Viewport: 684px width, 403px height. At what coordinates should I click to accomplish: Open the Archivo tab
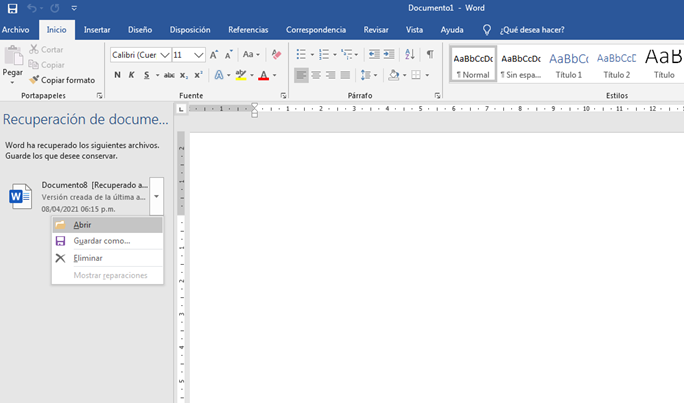pos(15,30)
